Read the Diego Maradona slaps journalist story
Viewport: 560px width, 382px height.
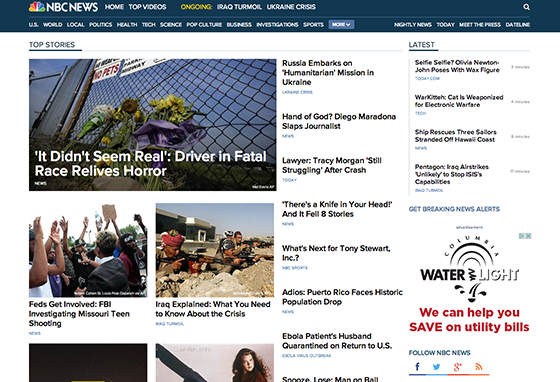[x=339, y=121]
